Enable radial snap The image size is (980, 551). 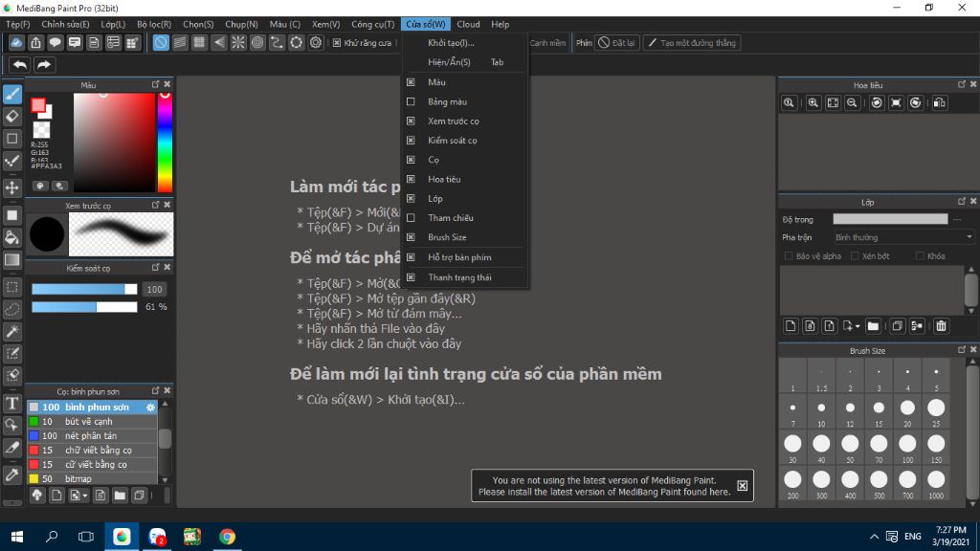238,42
